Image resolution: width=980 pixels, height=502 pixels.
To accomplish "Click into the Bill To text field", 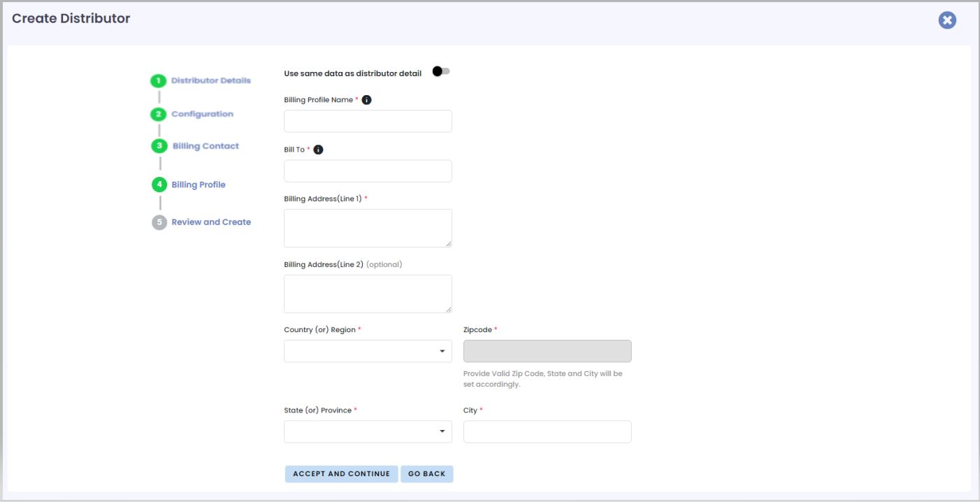I will [x=368, y=171].
